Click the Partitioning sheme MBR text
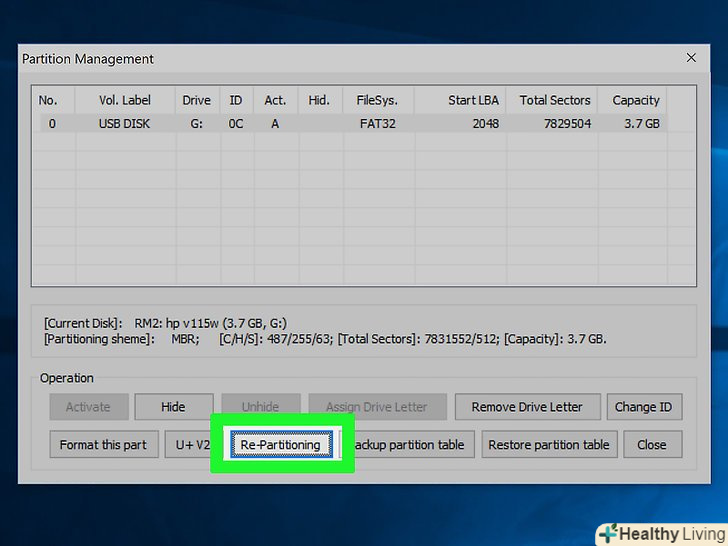728x546 pixels. coord(122,339)
